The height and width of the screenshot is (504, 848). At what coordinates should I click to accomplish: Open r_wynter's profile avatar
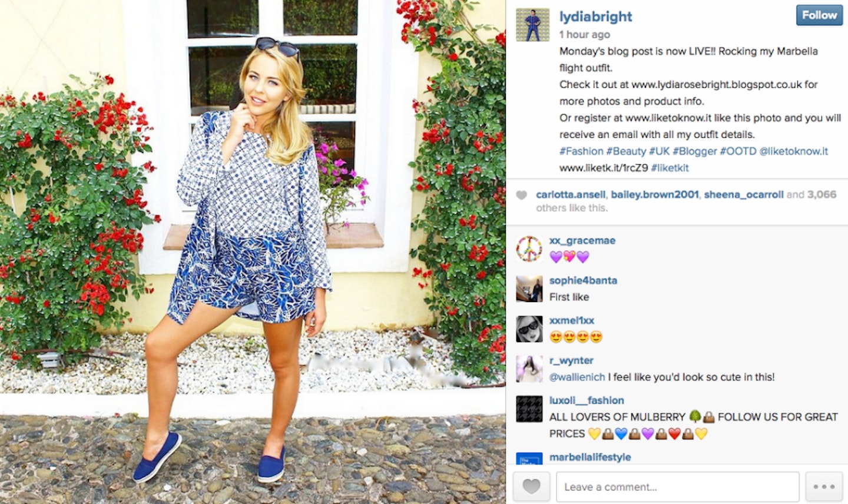point(529,369)
